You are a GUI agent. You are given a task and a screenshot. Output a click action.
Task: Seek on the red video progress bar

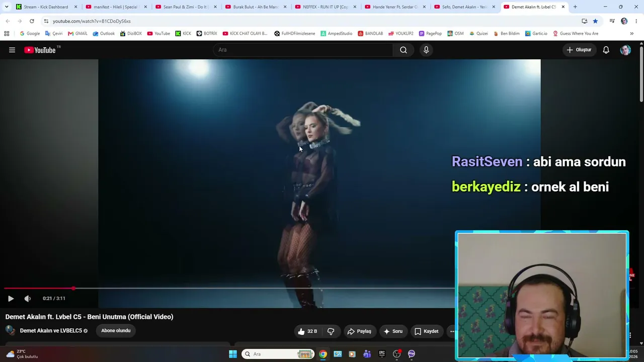click(x=229, y=289)
